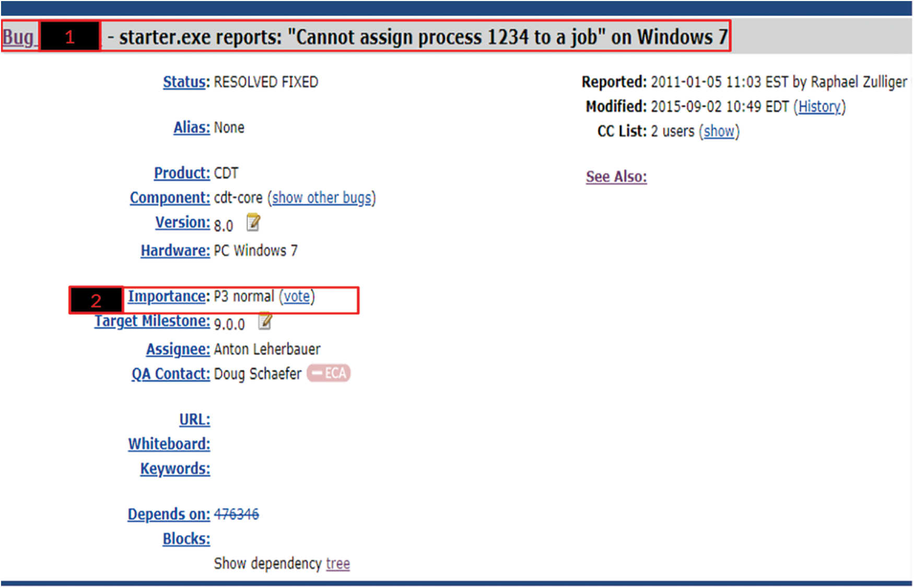Click the vote link beside Importance

297,297
